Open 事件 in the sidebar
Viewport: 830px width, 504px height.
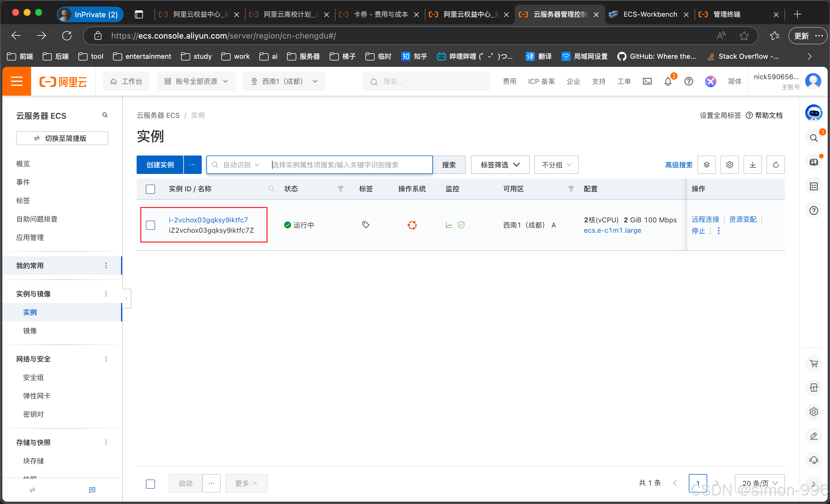[x=23, y=182]
